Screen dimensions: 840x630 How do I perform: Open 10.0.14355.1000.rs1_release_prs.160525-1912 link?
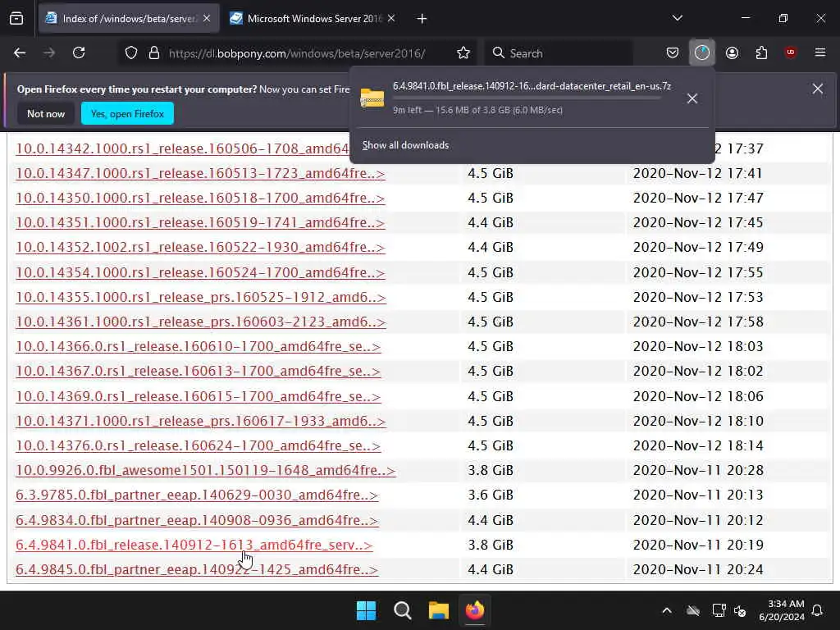pos(201,297)
